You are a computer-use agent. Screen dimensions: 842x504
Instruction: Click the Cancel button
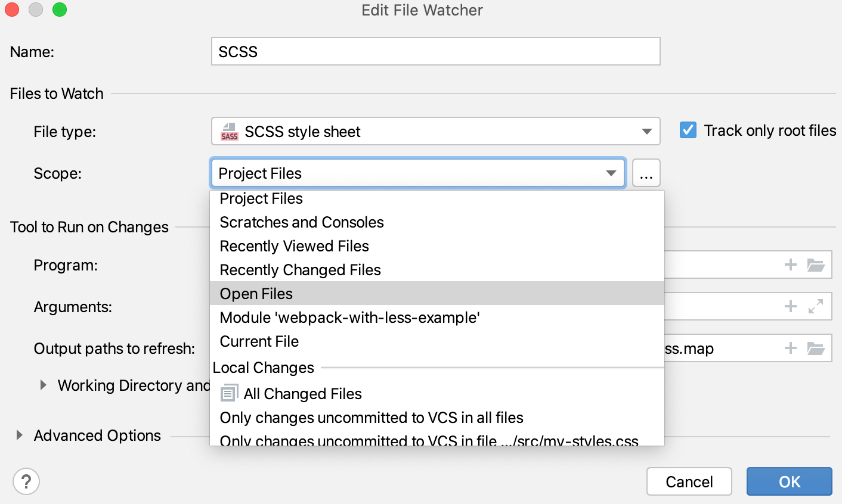[x=689, y=481]
